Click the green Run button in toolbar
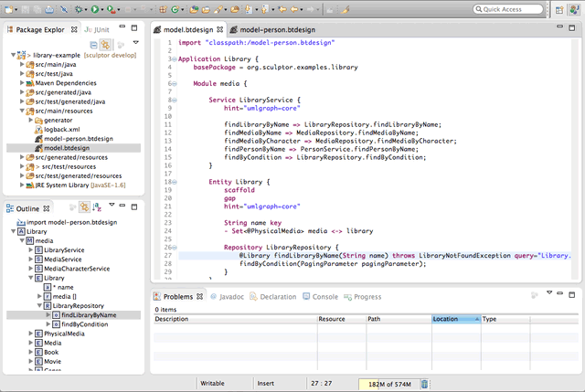The height and width of the screenshot is (392, 585). coord(93,9)
